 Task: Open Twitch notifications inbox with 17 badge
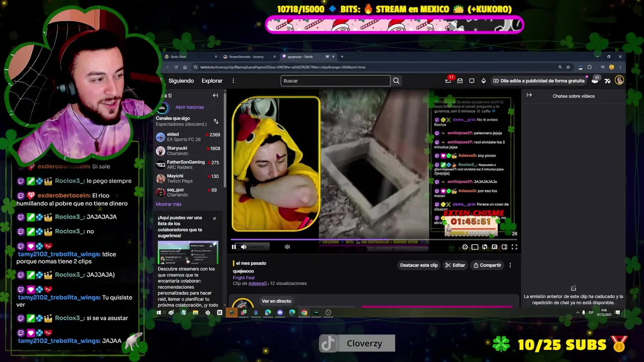(x=448, y=80)
